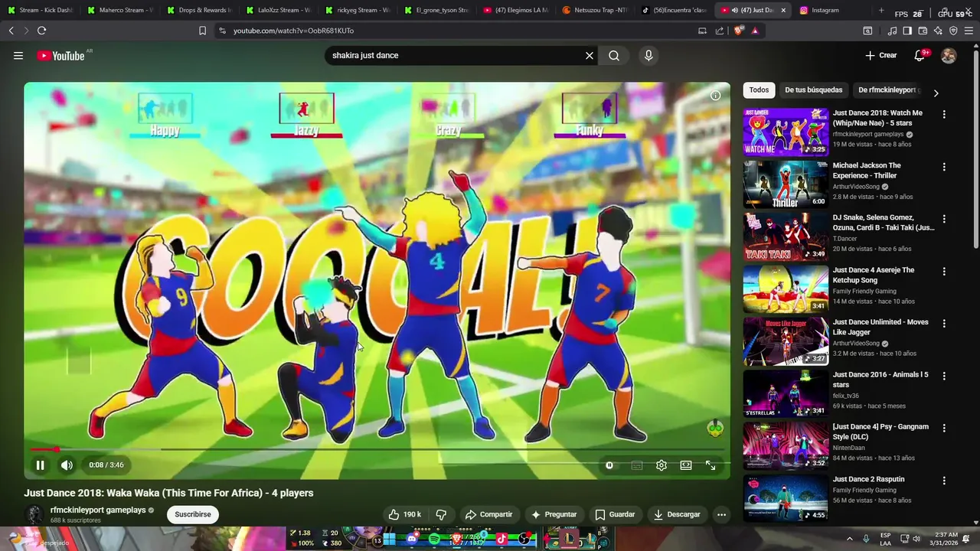Start voice search with the microphone
The width and height of the screenshot is (980, 551).
click(648, 55)
